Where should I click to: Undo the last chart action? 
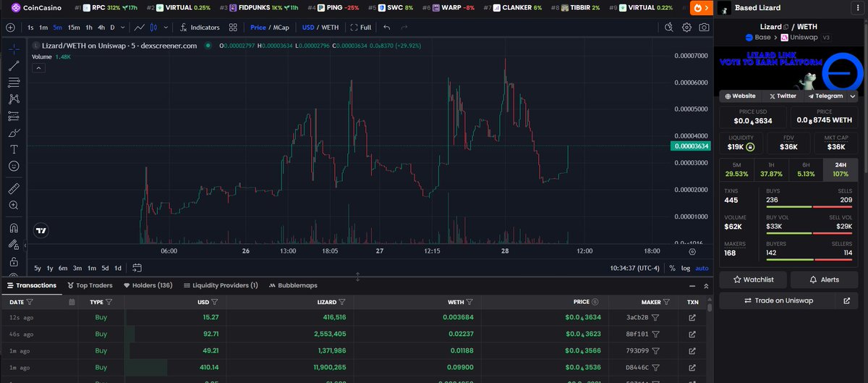tap(387, 28)
